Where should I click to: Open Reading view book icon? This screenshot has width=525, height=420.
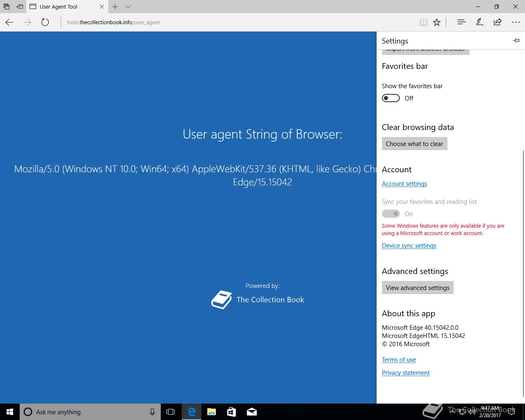[x=424, y=23]
